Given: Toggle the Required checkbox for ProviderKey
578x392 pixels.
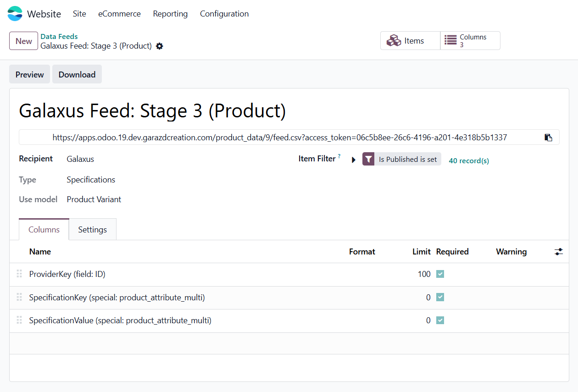Looking at the screenshot, I should click(x=440, y=274).
